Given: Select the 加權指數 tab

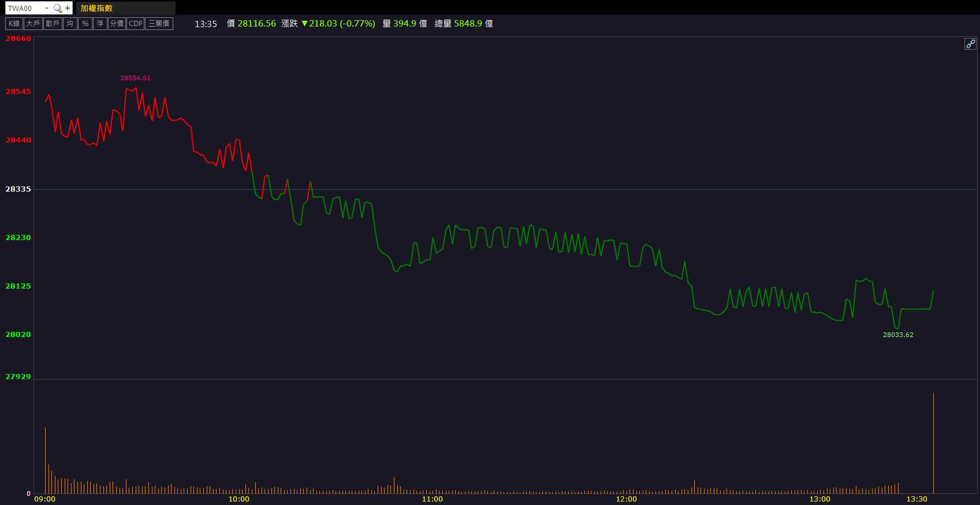Looking at the screenshot, I should pyautogui.click(x=96, y=8).
